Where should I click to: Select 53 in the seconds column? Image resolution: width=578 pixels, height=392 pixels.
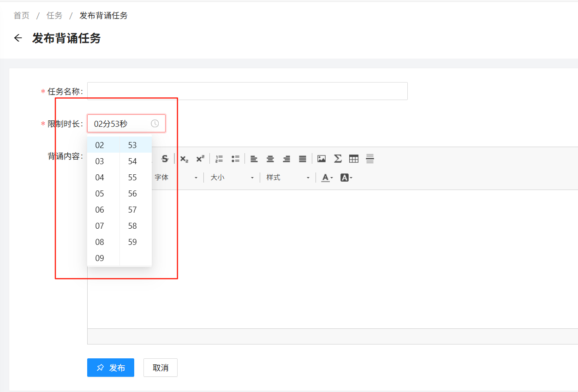pos(136,145)
